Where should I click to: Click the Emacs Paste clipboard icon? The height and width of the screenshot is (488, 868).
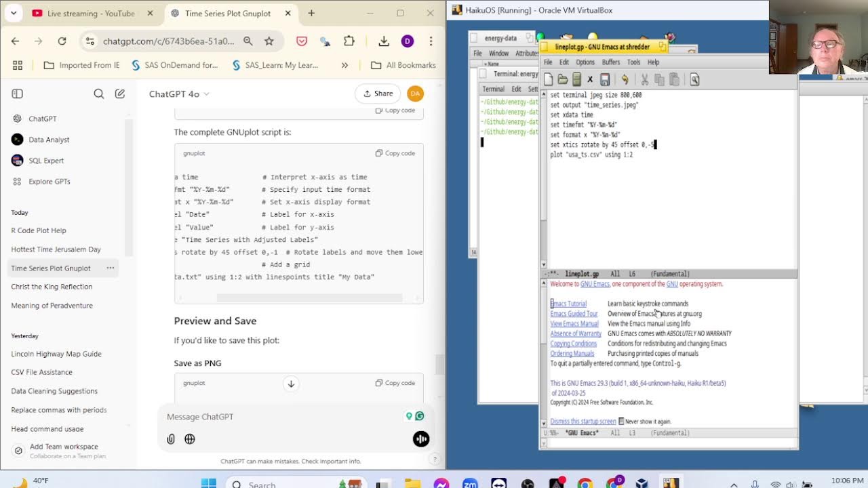point(674,80)
